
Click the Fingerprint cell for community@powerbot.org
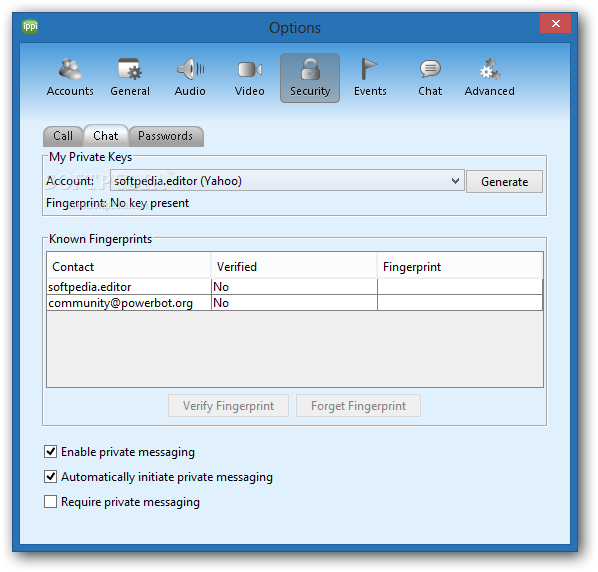tap(460, 303)
